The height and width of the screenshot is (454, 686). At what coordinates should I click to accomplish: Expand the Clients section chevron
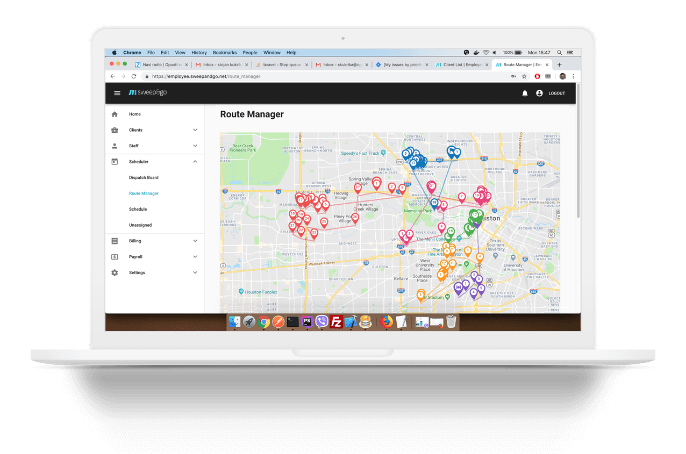click(x=195, y=130)
